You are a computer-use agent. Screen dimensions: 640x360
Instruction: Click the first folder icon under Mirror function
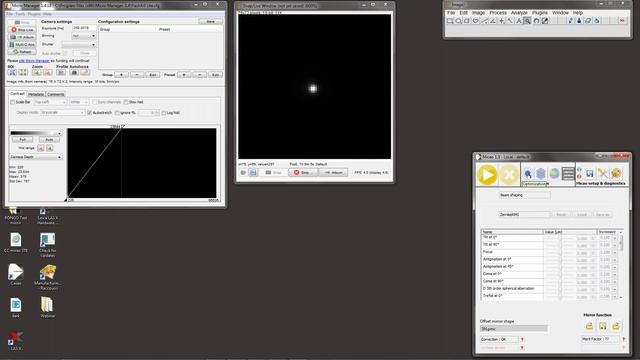[x=589, y=326]
